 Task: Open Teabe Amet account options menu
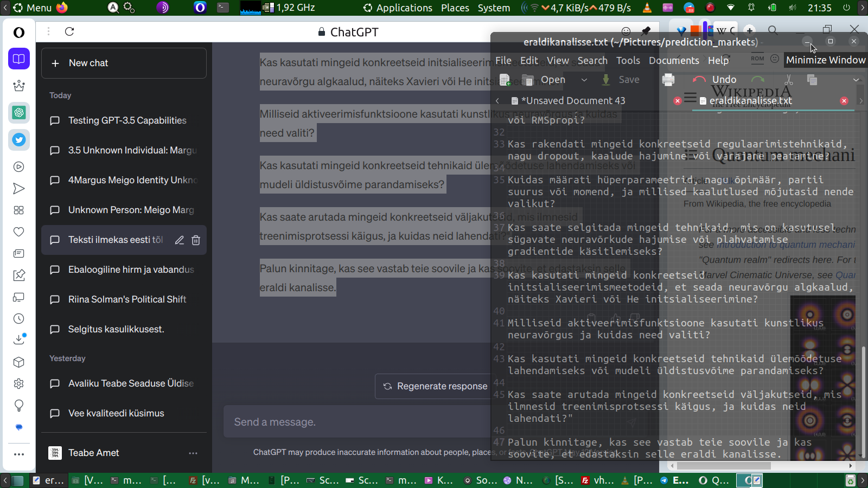(193, 453)
